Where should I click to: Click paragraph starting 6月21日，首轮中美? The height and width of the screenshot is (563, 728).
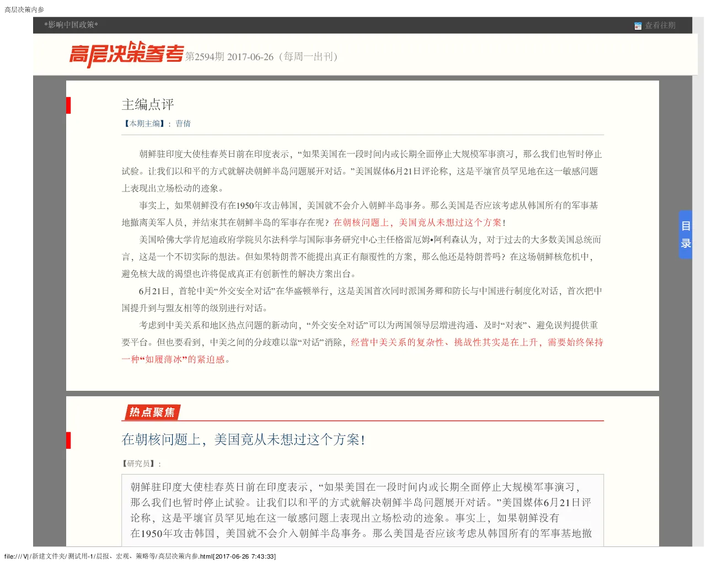(362, 299)
